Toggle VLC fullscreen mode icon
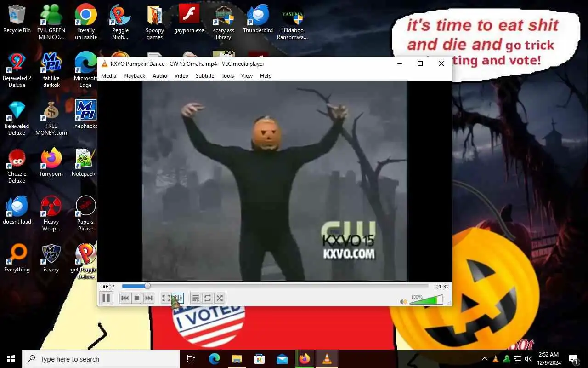The image size is (588, 368). click(166, 299)
